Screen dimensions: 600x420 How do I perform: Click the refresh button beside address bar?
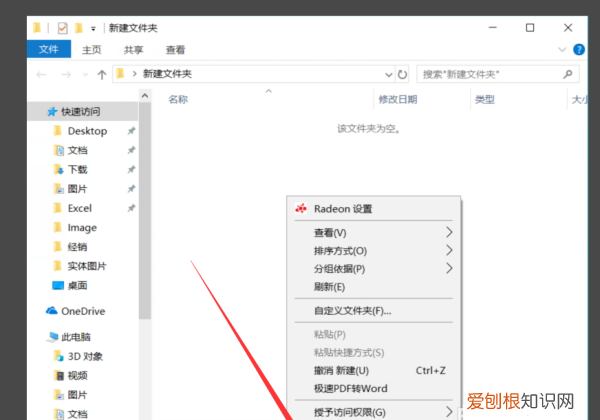coord(402,74)
